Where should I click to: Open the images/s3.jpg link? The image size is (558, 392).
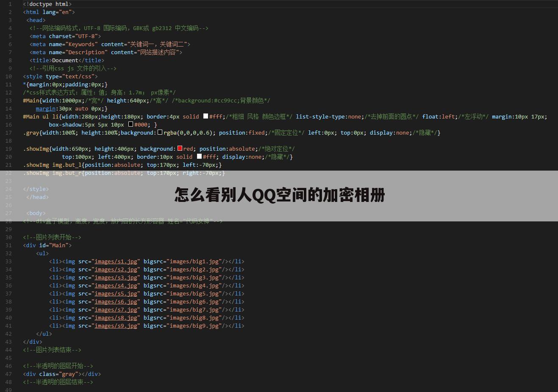tap(116, 277)
